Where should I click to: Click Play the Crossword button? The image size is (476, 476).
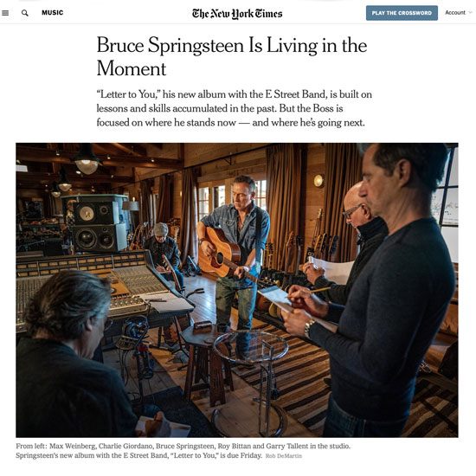(x=402, y=13)
